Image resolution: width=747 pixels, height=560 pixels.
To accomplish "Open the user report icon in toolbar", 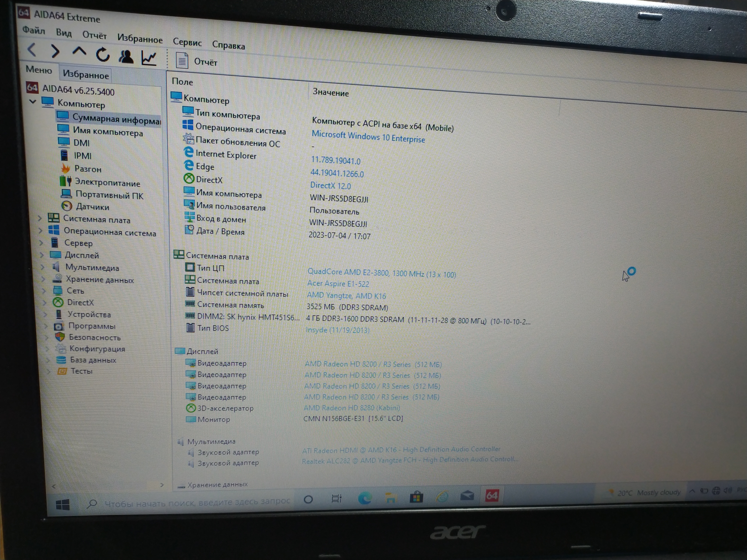I will pyautogui.click(x=126, y=56).
